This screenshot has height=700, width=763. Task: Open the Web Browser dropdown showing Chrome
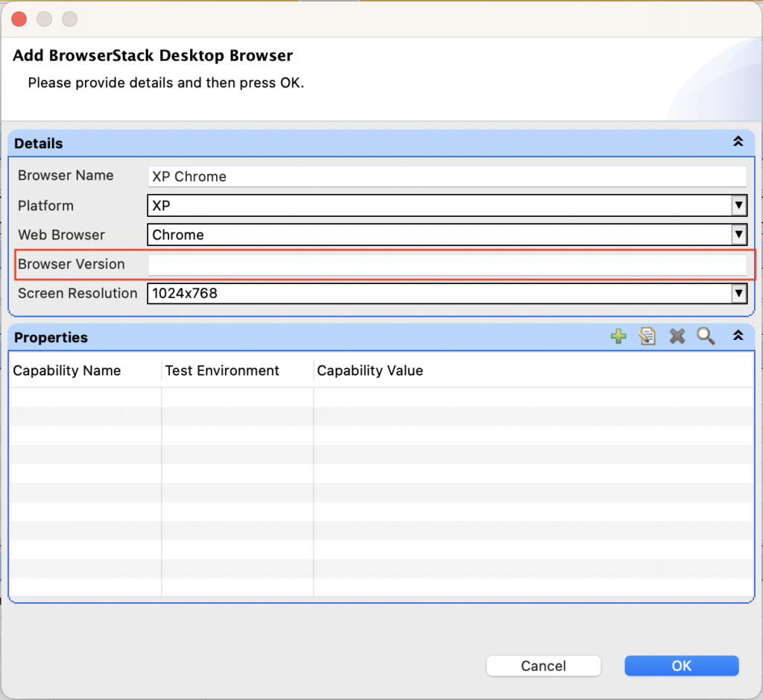tap(447, 235)
